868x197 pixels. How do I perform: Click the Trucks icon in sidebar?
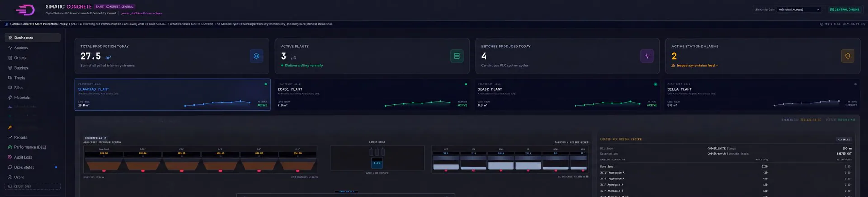pyautogui.click(x=10, y=78)
